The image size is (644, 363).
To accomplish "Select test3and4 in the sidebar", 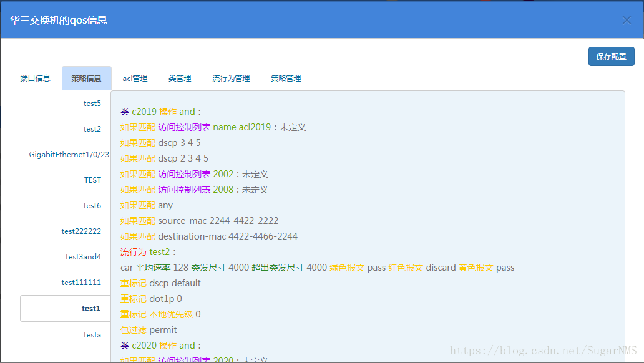I will click(x=82, y=256).
